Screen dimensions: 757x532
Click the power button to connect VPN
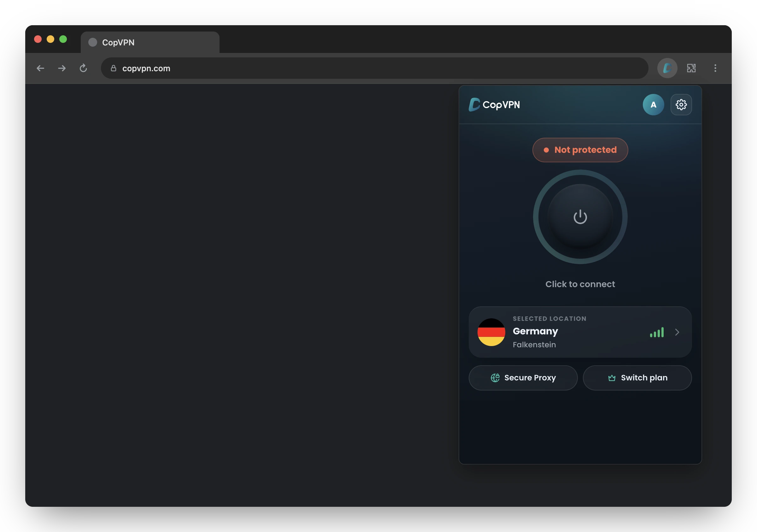click(x=580, y=217)
